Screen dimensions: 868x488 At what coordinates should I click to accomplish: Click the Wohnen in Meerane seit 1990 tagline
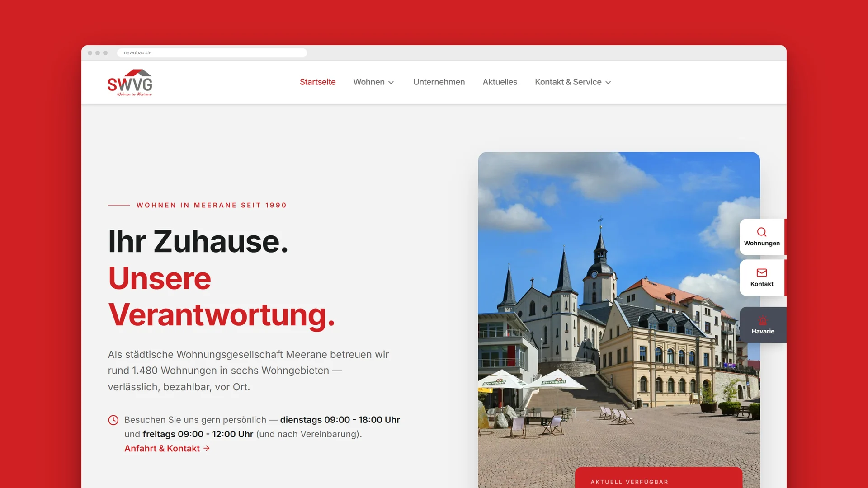(212, 205)
